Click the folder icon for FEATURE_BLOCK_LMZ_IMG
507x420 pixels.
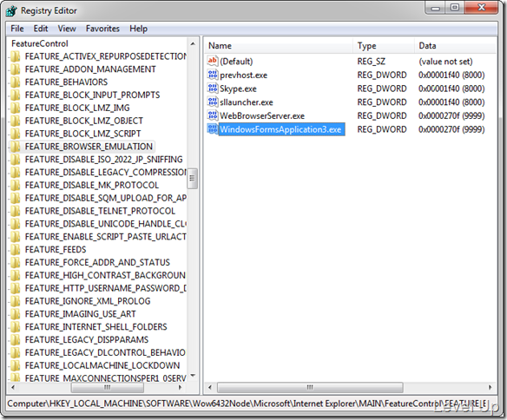(15, 108)
